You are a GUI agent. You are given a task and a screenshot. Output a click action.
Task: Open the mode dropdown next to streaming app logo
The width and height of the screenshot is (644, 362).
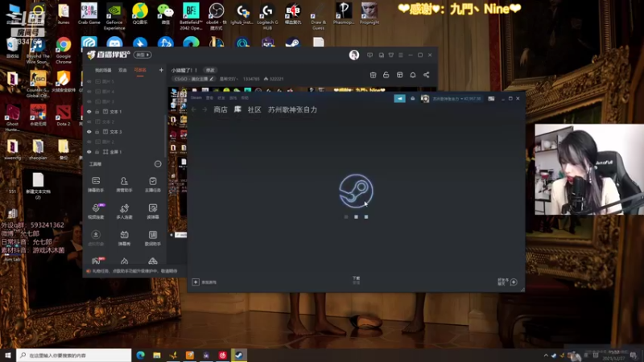coord(142,55)
